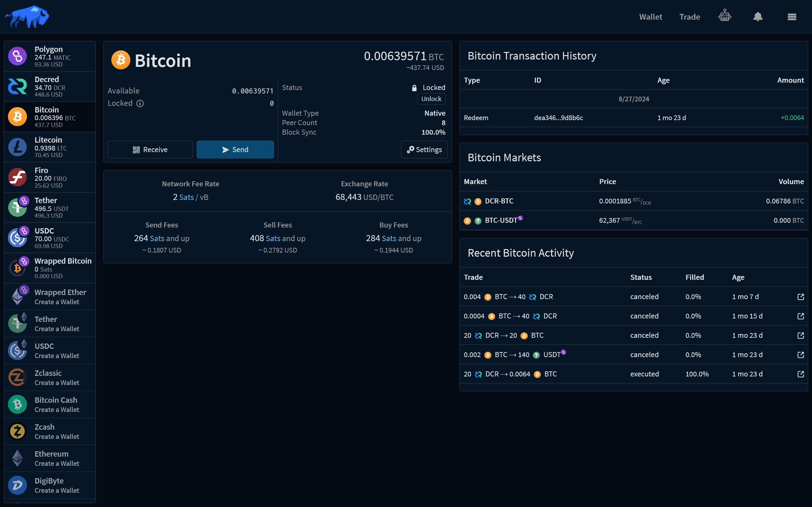Select the Polygon wallet icon
Viewport: 812px width, 507px height.
[x=17, y=56]
